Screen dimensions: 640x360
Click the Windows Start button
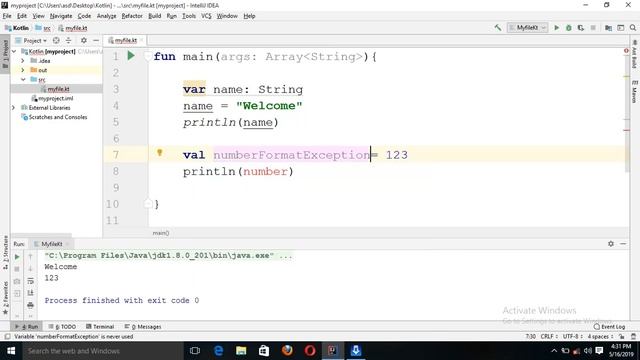(11, 351)
